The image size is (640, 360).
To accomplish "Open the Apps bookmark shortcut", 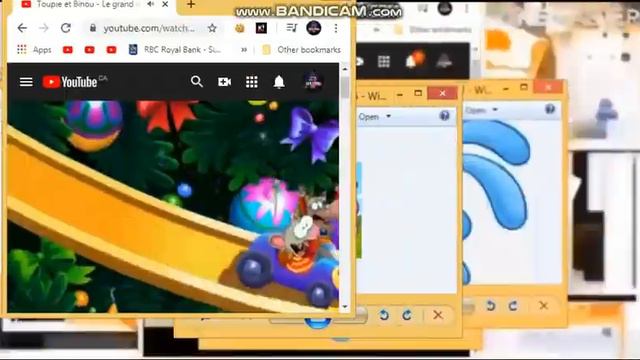I will pos(34,50).
